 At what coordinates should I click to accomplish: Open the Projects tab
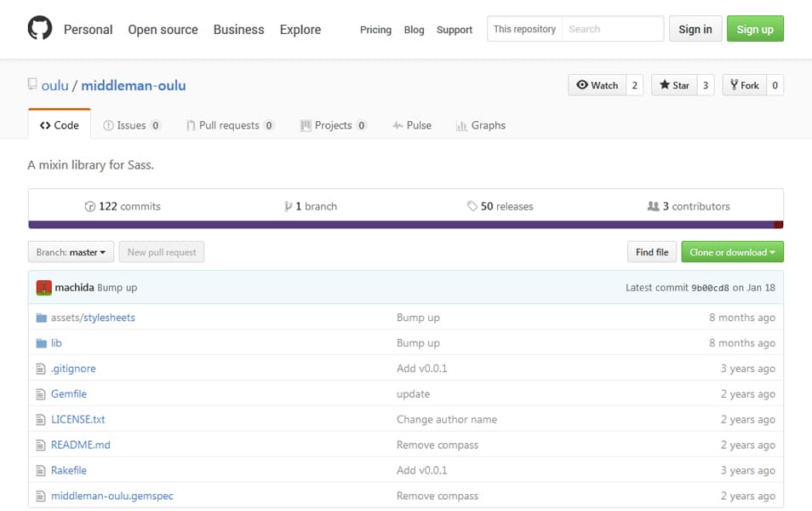pos(334,125)
